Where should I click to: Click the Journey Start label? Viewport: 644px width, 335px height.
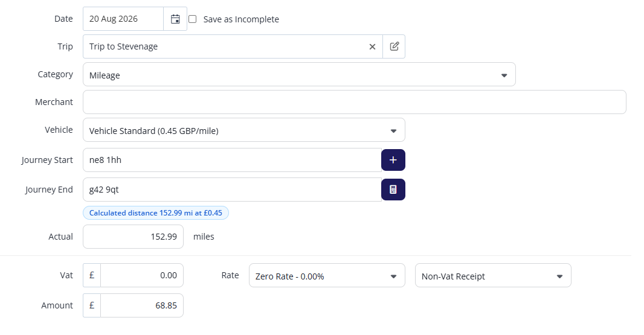pyautogui.click(x=47, y=160)
